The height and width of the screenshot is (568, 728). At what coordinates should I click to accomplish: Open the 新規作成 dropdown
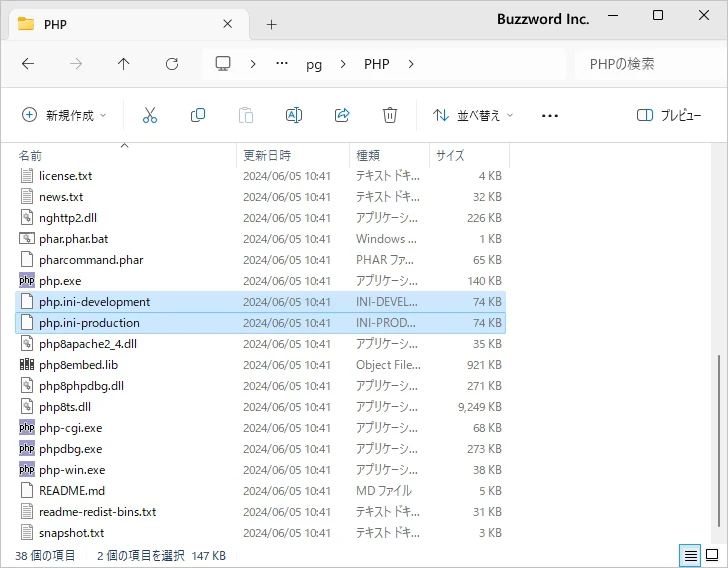[64, 115]
